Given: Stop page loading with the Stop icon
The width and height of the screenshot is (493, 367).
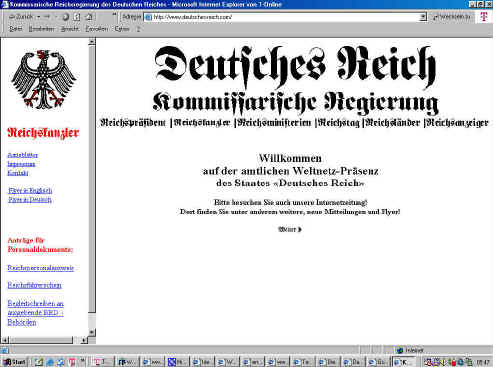Looking at the screenshot, I should (x=66, y=17).
